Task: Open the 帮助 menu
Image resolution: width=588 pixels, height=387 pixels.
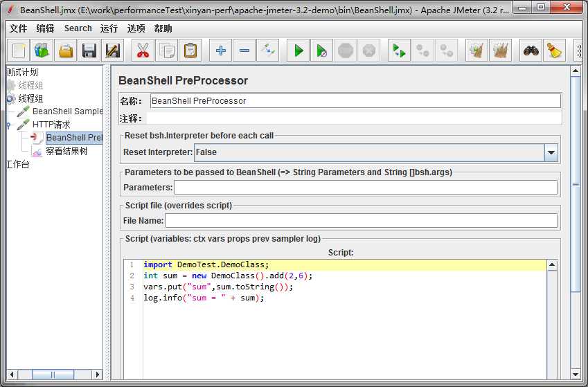Action: [x=163, y=28]
